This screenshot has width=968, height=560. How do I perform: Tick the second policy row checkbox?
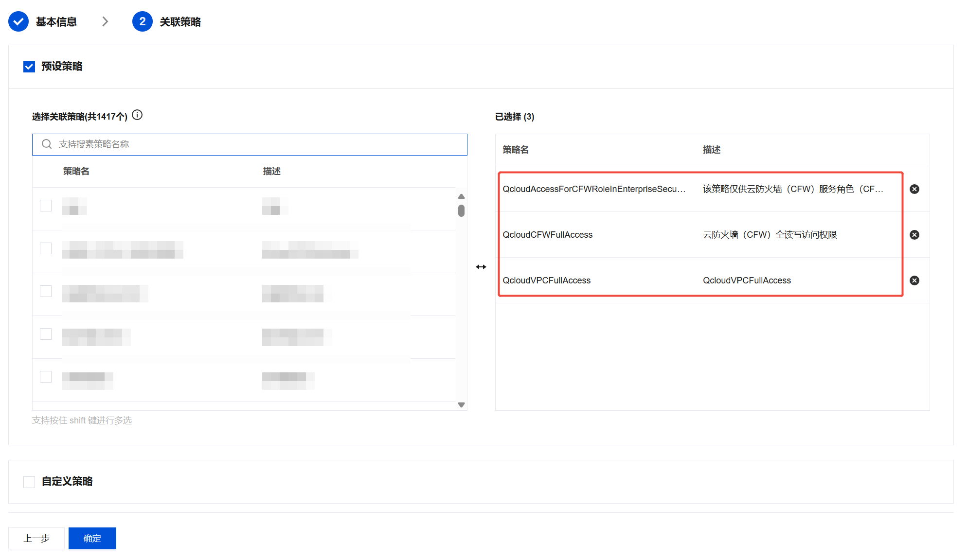tap(46, 248)
